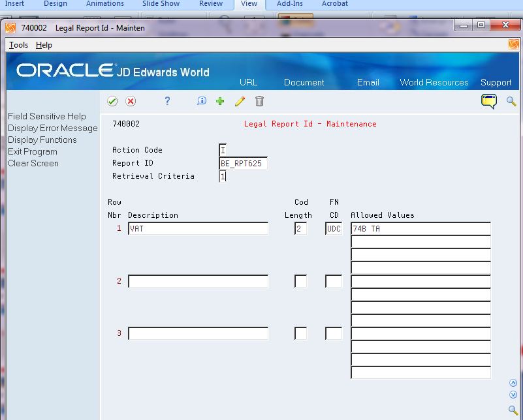Click the Retrieval Criteria input field
The image size is (523, 420).
(x=223, y=176)
